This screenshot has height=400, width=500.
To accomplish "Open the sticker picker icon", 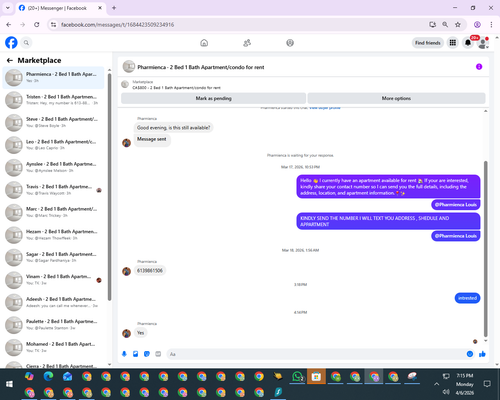I will coord(147,354).
